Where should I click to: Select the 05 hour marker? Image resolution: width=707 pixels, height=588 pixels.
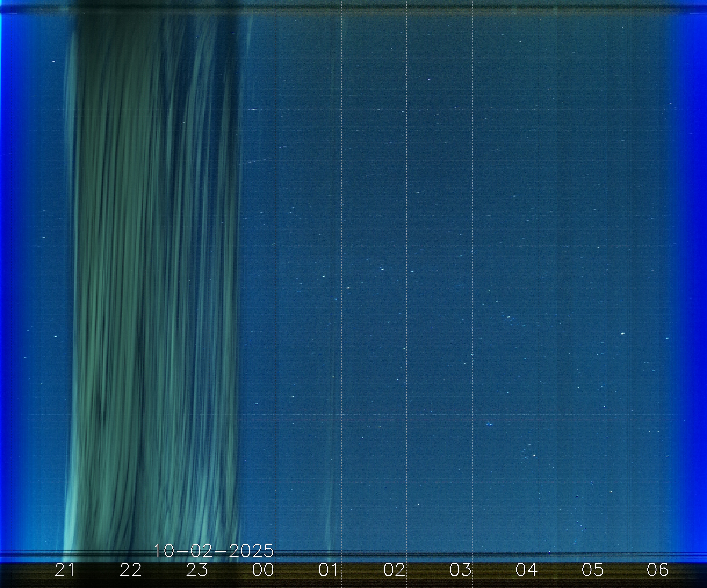(592, 570)
